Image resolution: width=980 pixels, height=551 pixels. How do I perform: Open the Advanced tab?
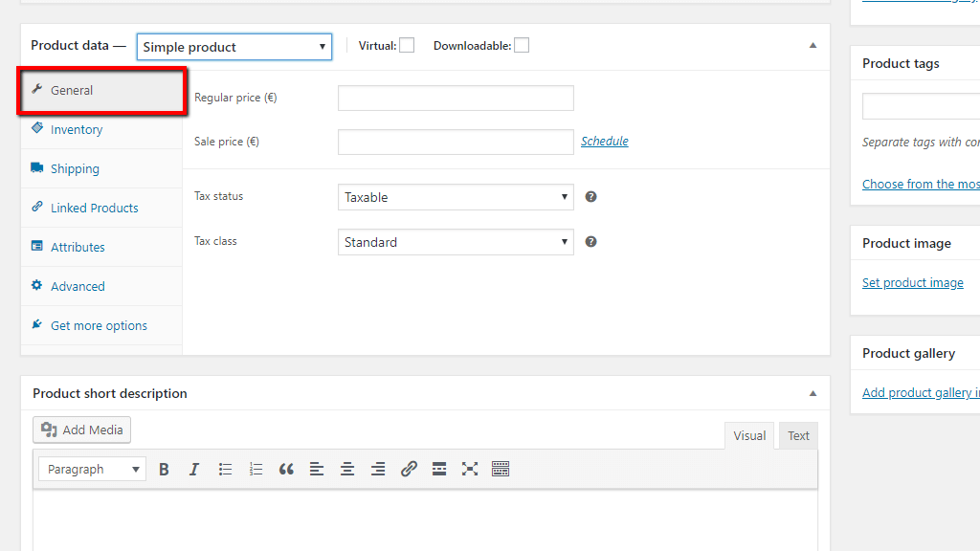point(101,286)
